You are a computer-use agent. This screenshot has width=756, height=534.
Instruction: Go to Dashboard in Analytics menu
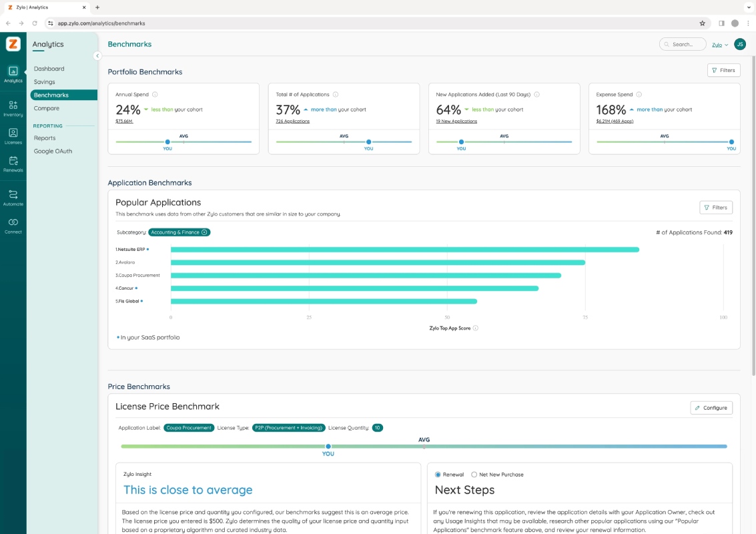[x=49, y=69]
